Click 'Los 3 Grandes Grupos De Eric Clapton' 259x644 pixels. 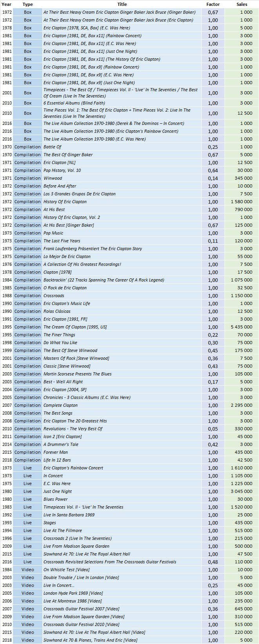point(80,194)
